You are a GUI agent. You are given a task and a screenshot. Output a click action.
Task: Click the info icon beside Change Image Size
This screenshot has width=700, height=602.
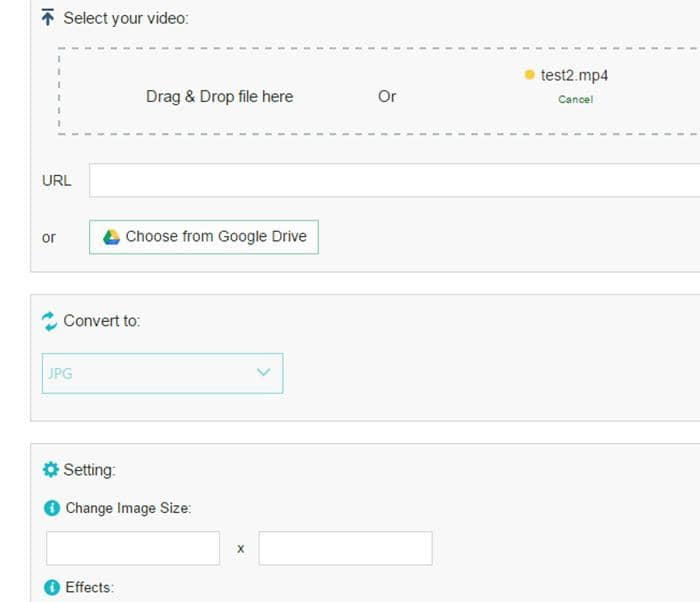52,508
